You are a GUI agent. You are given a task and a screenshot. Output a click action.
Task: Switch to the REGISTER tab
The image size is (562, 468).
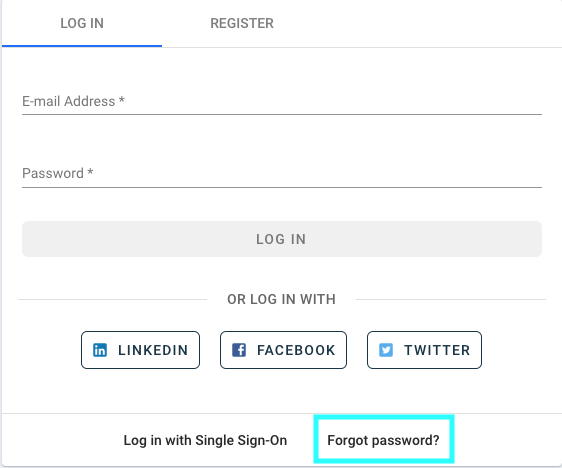click(x=242, y=23)
